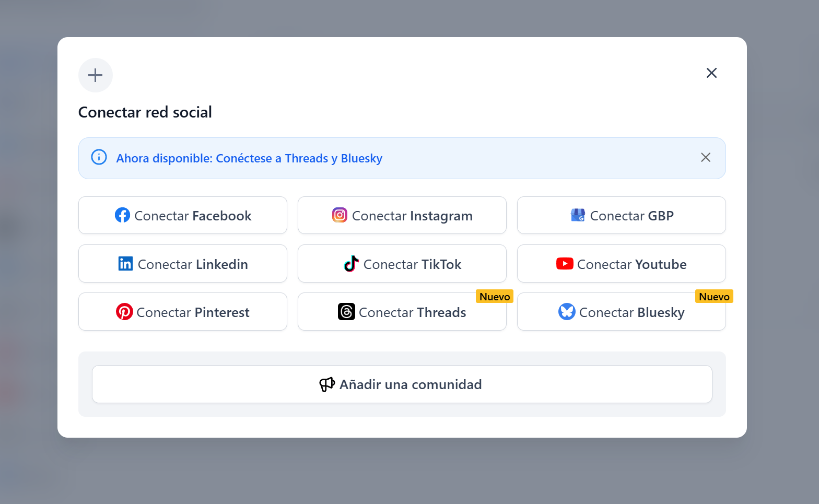The image size is (819, 504).
Task: Dismiss the Threads and Bluesky announcement banner
Action: [706, 158]
